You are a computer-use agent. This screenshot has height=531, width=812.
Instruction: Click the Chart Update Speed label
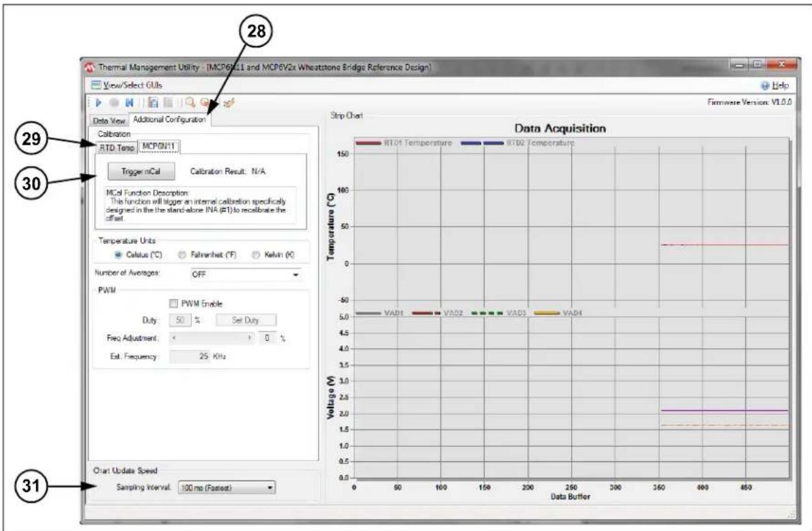point(125,470)
